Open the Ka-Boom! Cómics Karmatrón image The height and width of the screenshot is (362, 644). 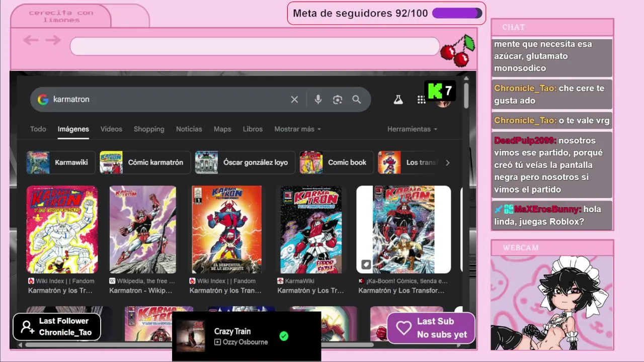[404, 230]
